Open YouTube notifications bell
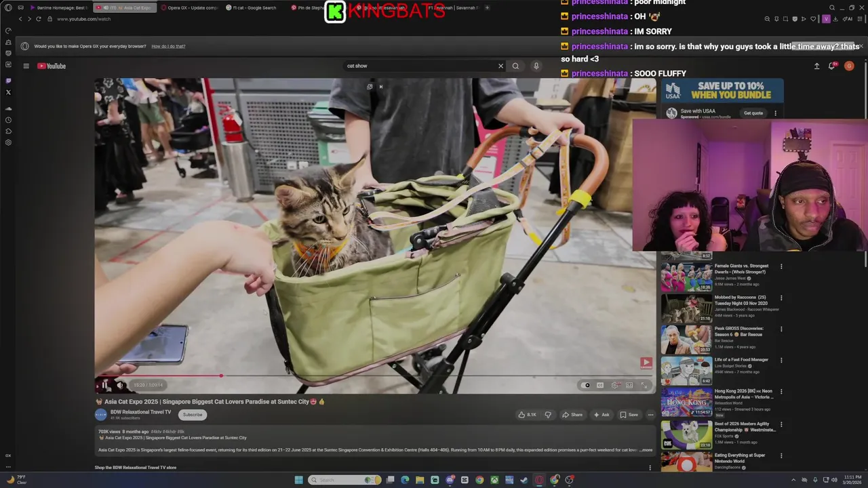Image resolution: width=868 pixels, height=488 pixels. point(832,66)
